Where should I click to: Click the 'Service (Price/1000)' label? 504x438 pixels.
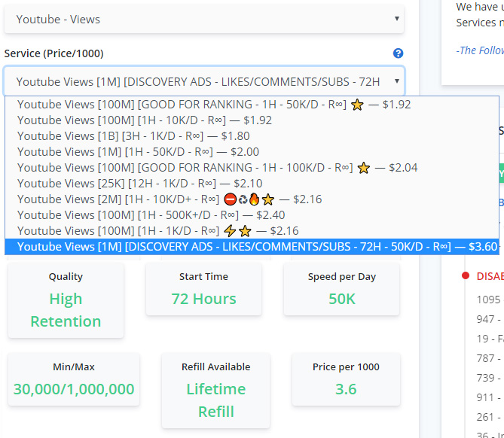coord(53,53)
